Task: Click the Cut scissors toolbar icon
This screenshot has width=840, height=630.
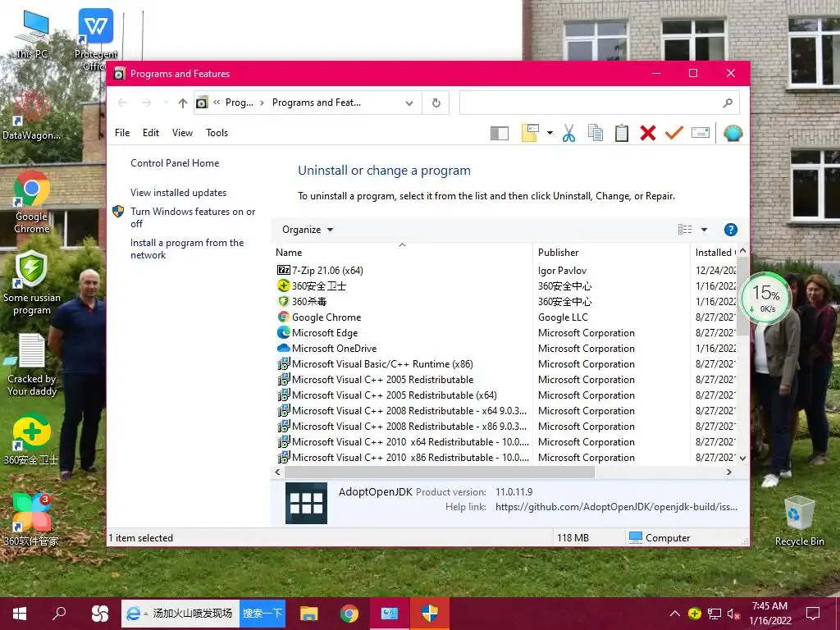Action: 569,133
